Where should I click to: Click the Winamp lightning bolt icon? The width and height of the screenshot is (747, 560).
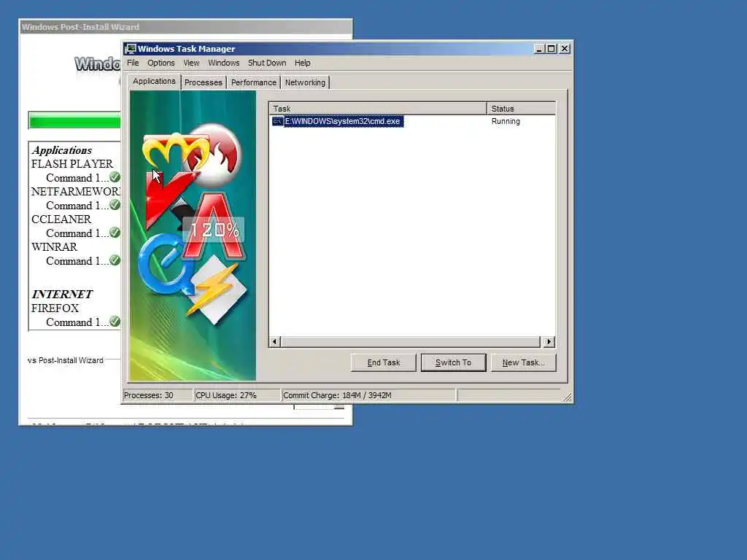click(215, 289)
